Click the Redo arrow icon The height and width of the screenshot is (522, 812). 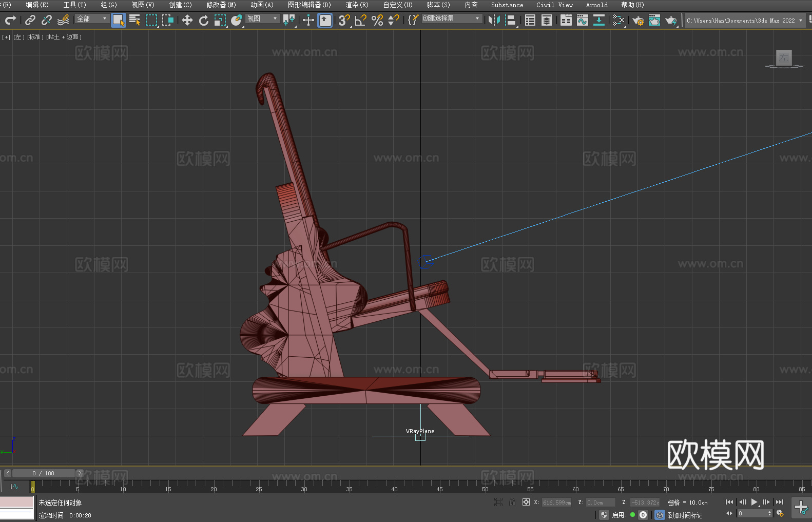[x=10, y=20]
